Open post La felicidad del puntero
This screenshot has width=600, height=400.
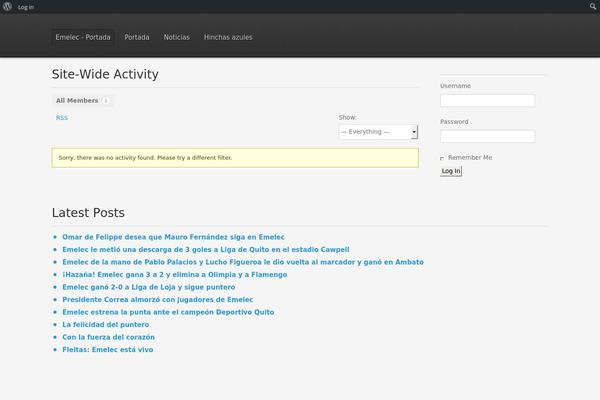tap(106, 325)
